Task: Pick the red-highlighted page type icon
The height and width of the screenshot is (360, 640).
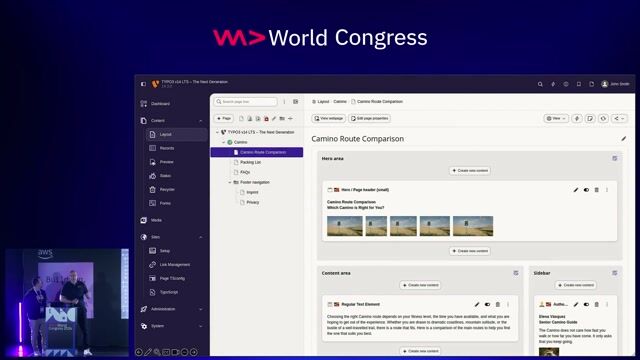Action: click(266, 119)
